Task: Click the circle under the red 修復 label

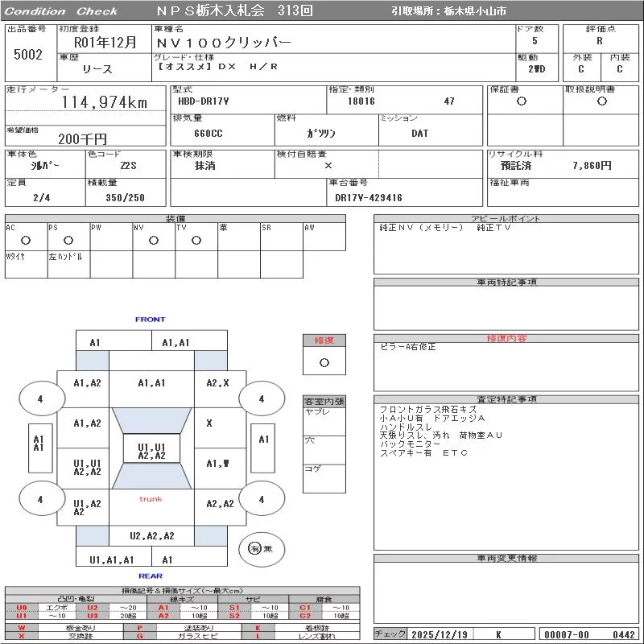Action: tap(324, 363)
